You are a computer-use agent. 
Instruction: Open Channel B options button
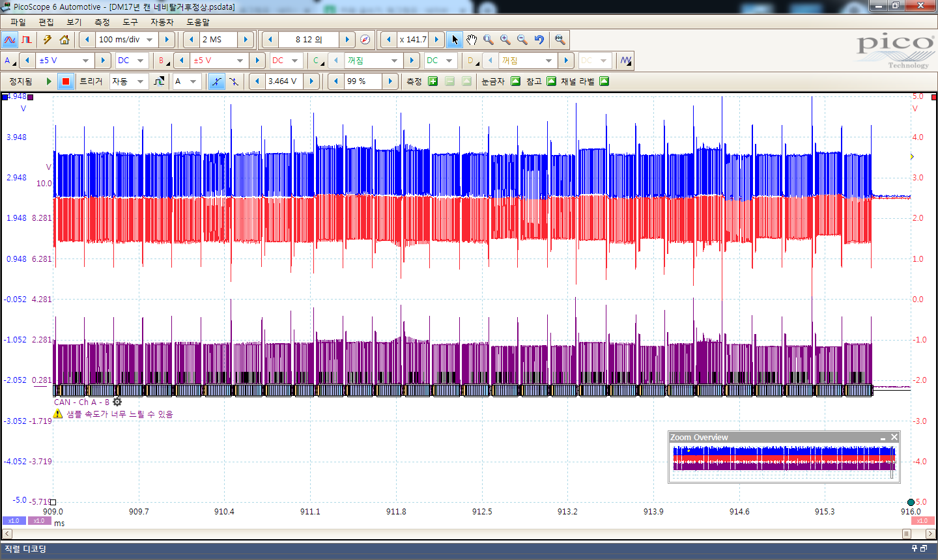163,61
